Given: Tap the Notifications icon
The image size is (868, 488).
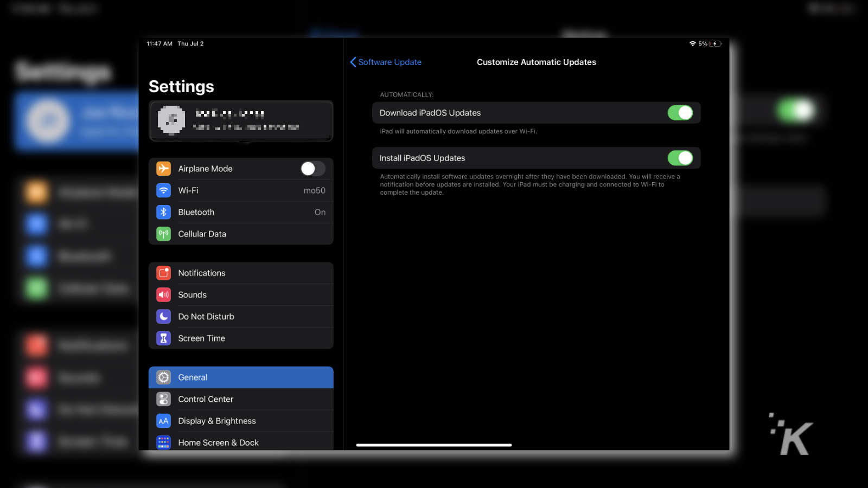Looking at the screenshot, I should coord(163,273).
